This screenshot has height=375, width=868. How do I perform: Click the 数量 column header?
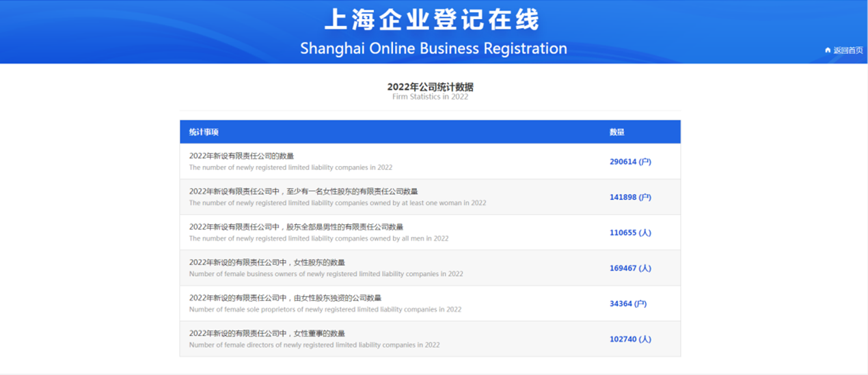616,132
